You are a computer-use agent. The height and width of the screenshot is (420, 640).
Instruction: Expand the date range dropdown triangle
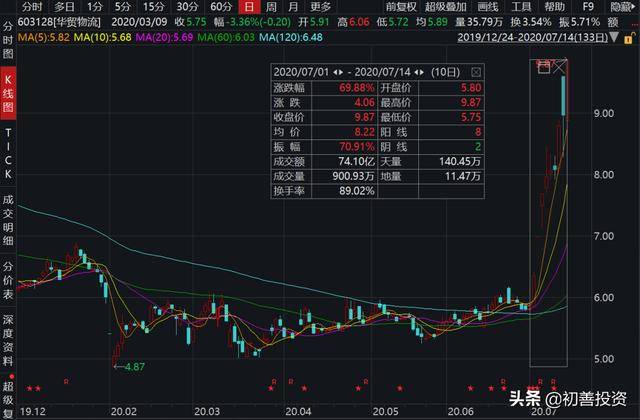coord(614,38)
